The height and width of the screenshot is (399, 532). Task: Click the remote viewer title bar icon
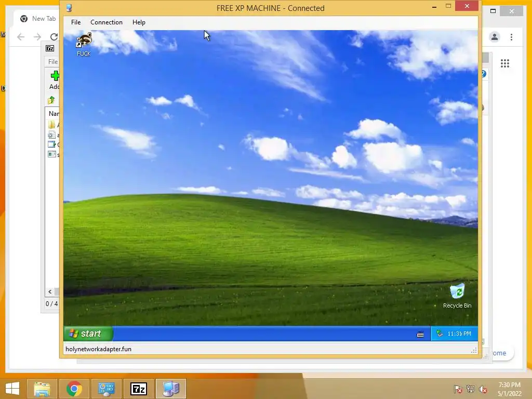[69, 8]
